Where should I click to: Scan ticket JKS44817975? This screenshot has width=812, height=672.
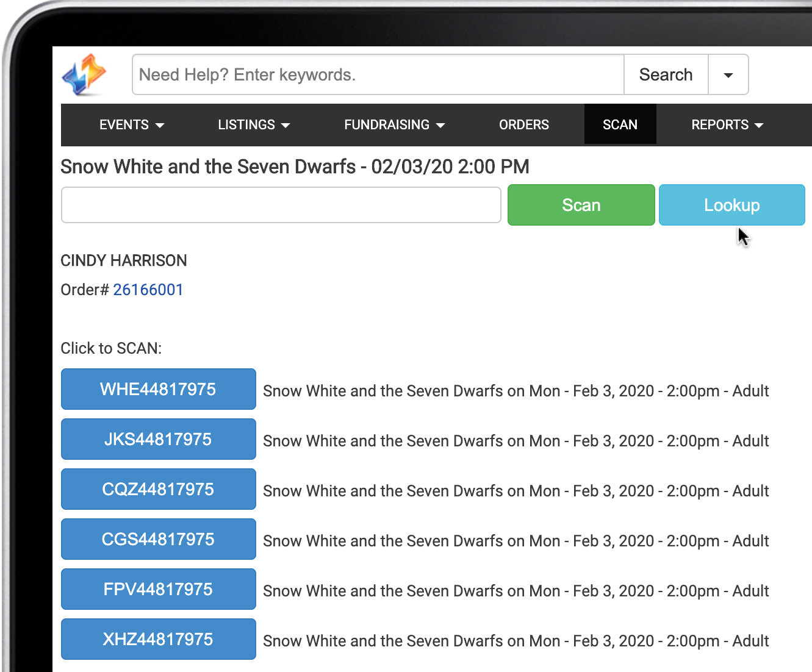click(x=159, y=439)
